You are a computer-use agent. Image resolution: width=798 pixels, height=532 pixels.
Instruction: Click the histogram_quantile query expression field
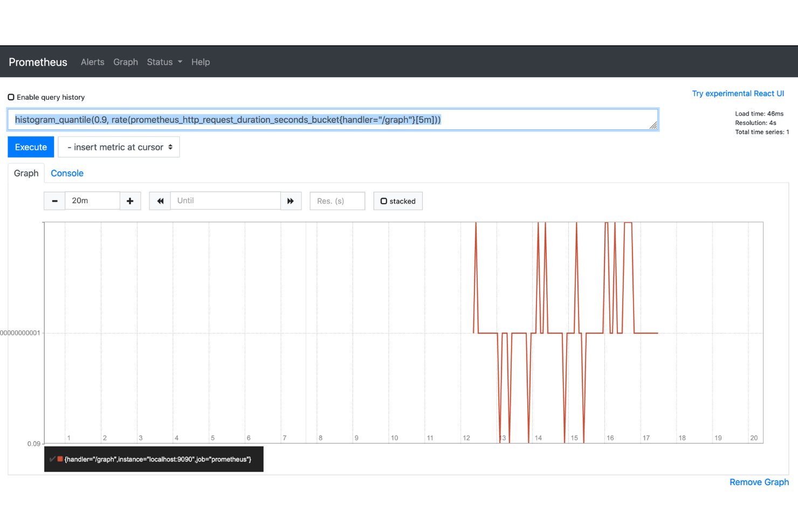(333, 120)
